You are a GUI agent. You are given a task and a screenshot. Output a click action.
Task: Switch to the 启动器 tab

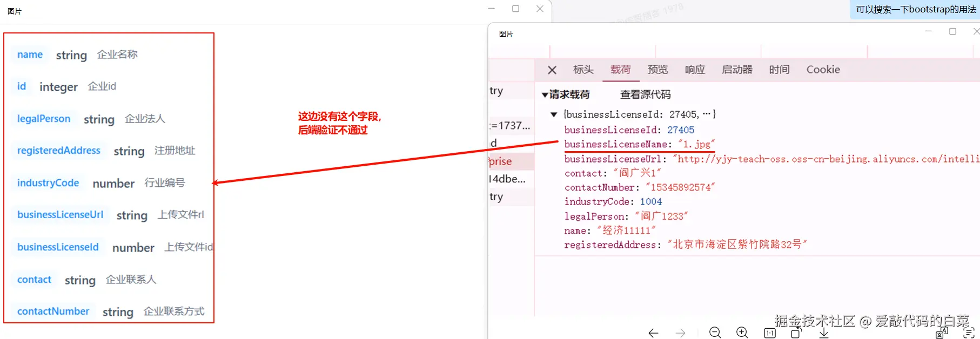click(x=737, y=70)
